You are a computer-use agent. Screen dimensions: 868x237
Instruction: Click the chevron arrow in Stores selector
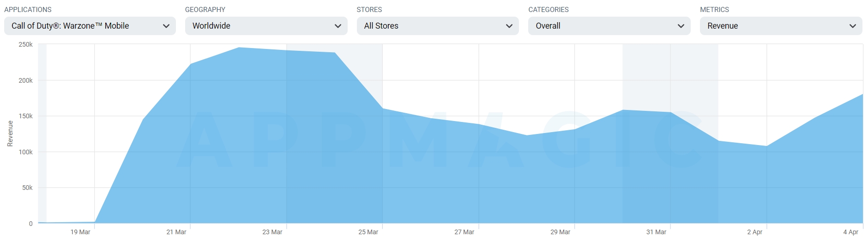509,26
